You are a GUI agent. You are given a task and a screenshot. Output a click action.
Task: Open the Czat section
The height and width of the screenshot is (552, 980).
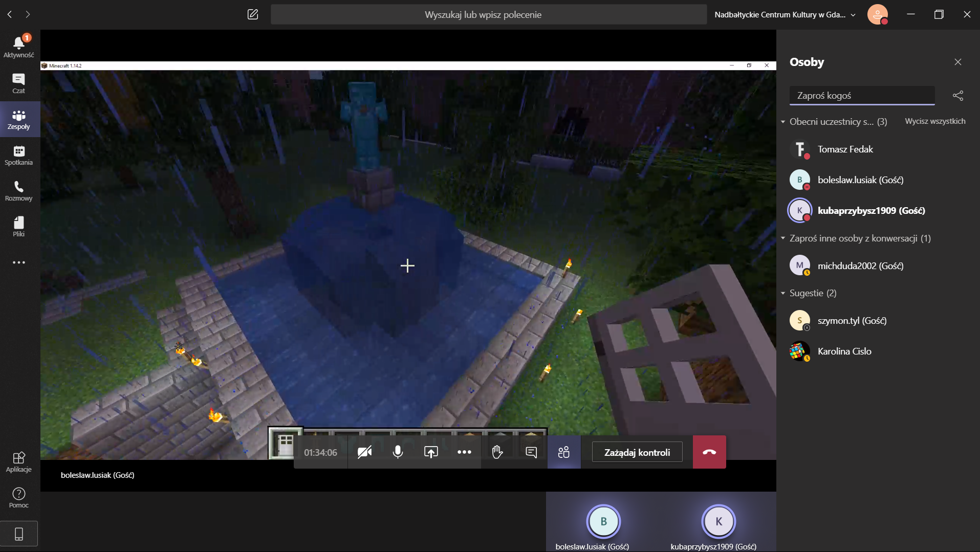point(19,83)
